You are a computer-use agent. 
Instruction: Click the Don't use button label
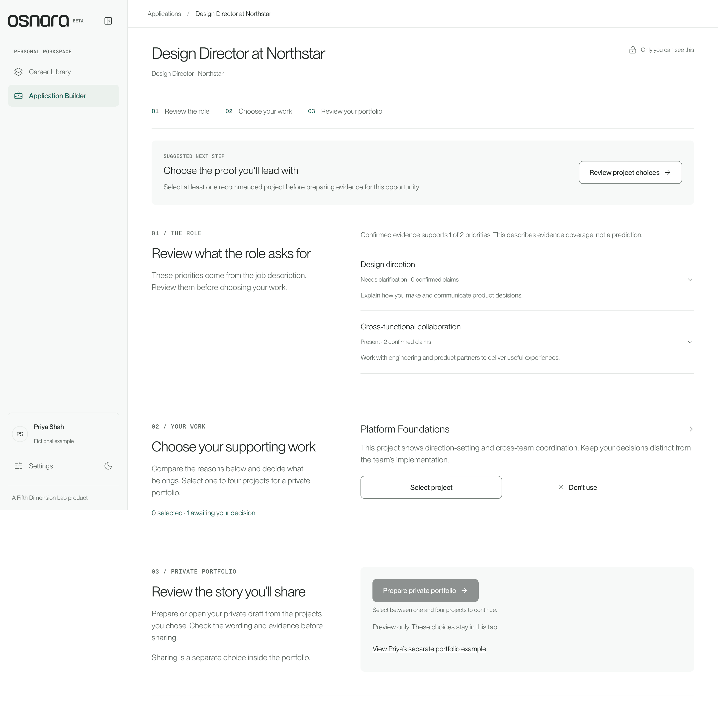coord(583,487)
